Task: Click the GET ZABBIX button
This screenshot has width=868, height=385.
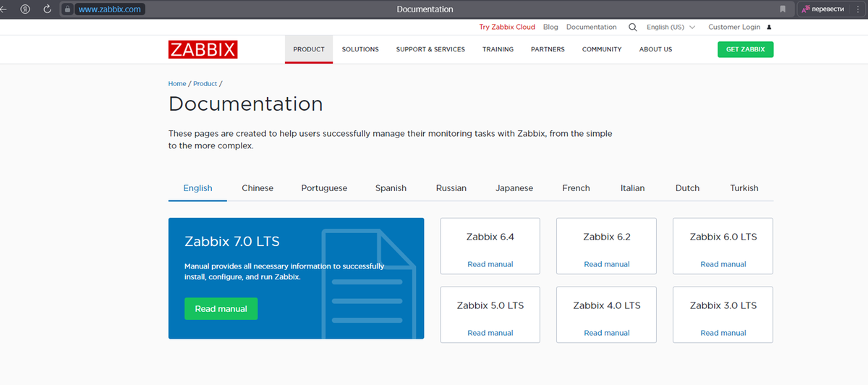Action: pyautogui.click(x=746, y=49)
